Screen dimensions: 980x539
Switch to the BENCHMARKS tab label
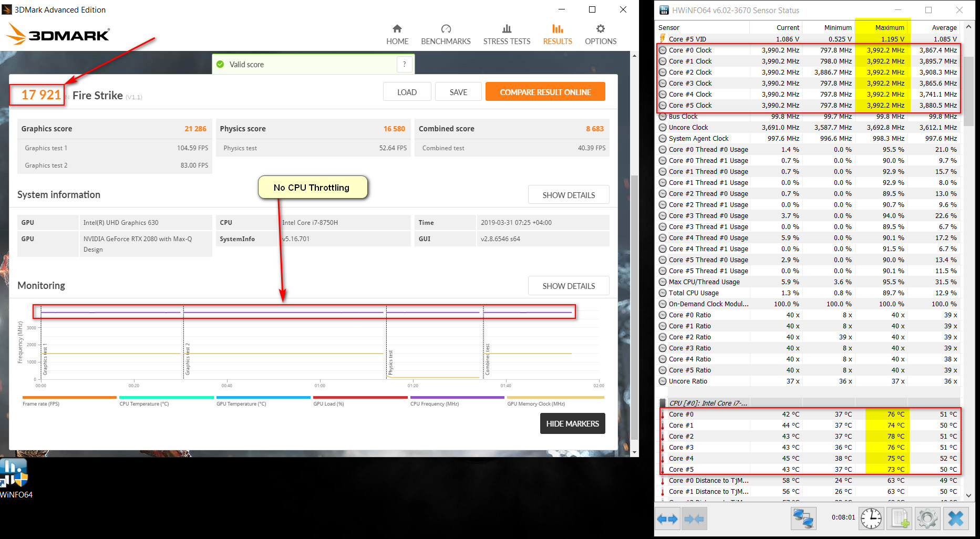pyautogui.click(x=446, y=42)
